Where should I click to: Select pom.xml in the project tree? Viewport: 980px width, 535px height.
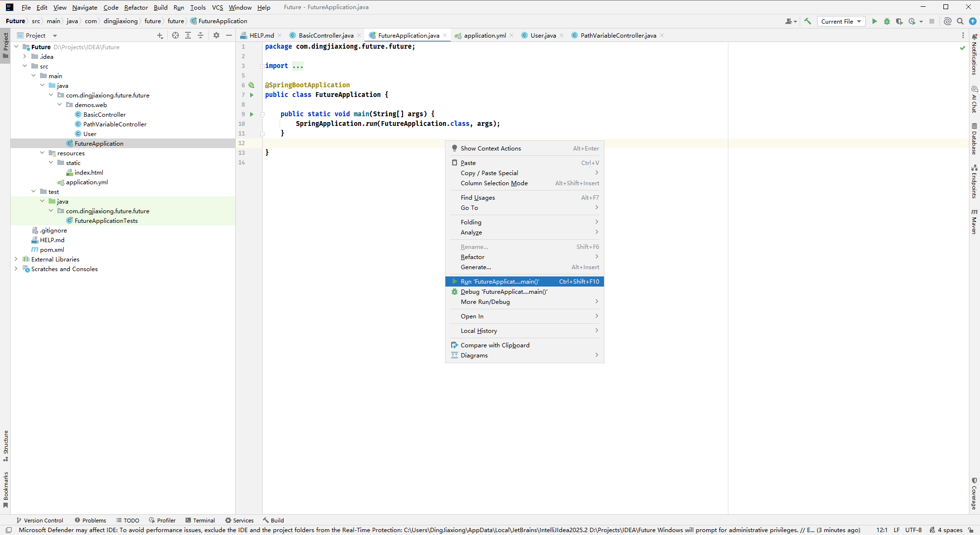pyautogui.click(x=52, y=249)
